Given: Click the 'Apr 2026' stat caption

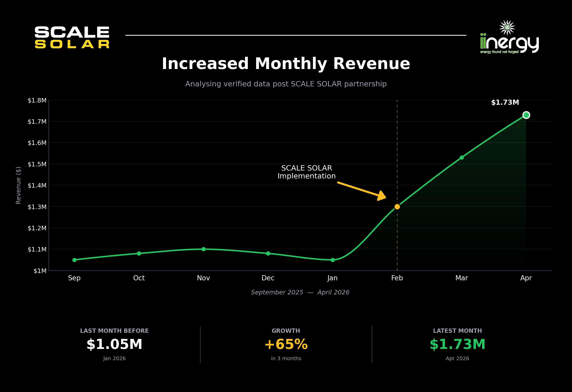Looking at the screenshot, I should [x=458, y=359].
